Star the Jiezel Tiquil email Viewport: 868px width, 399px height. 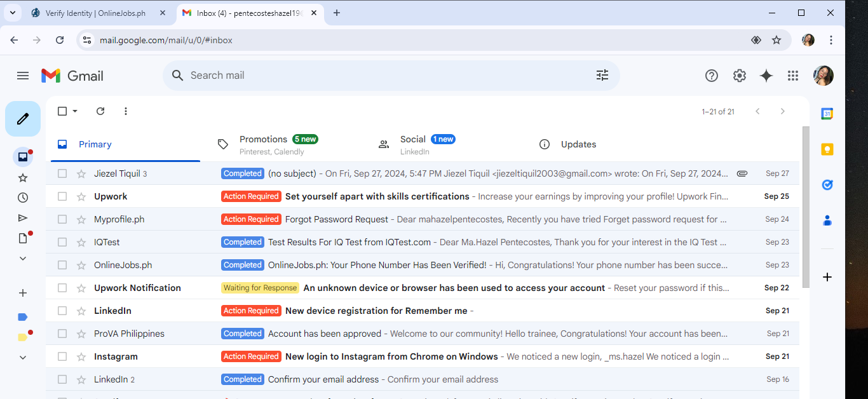click(x=81, y=173)
